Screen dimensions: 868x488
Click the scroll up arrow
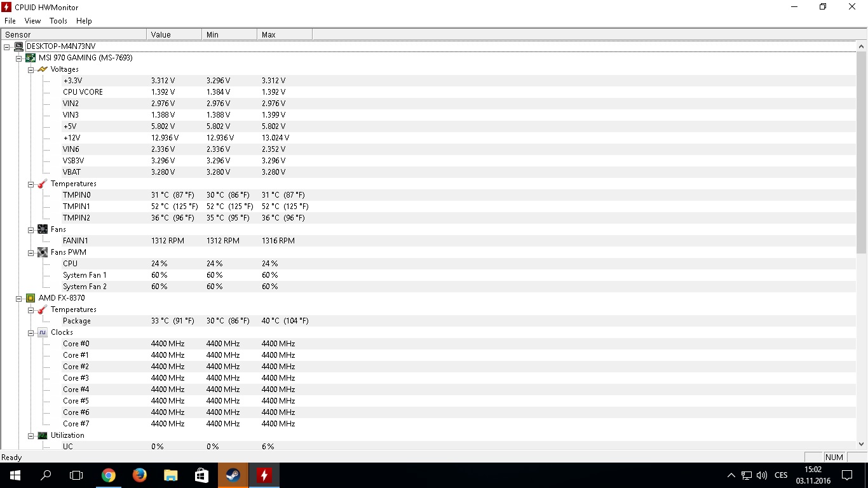tap(862, 46)
